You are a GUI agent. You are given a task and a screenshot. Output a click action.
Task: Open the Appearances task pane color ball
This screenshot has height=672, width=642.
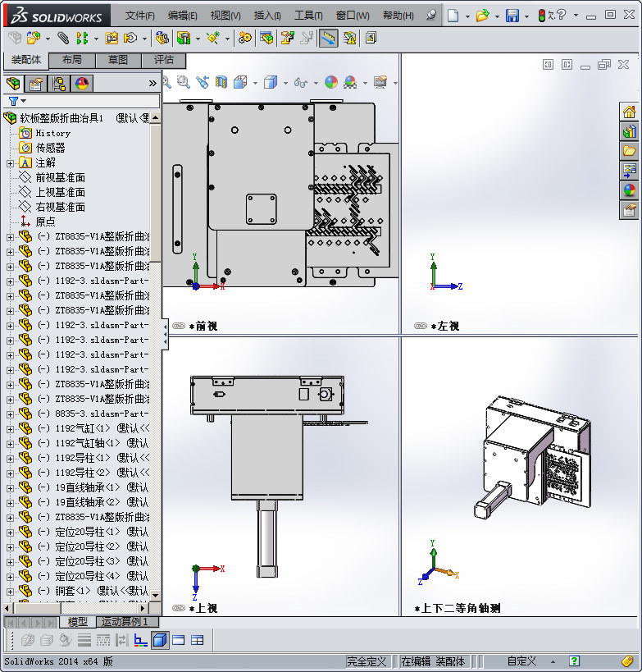629,190
